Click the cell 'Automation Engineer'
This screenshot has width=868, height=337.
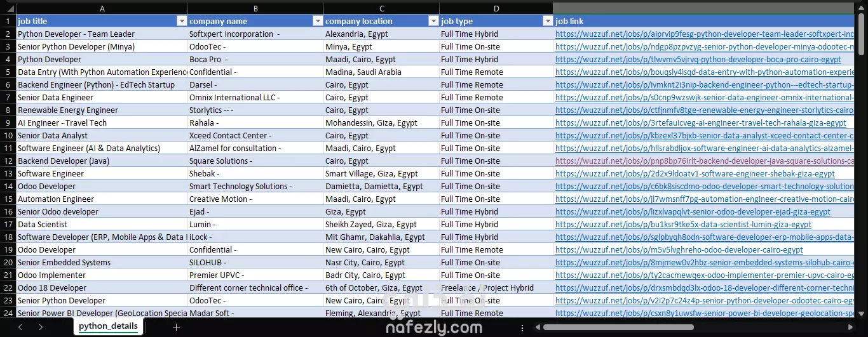click(x=102, y=199)
